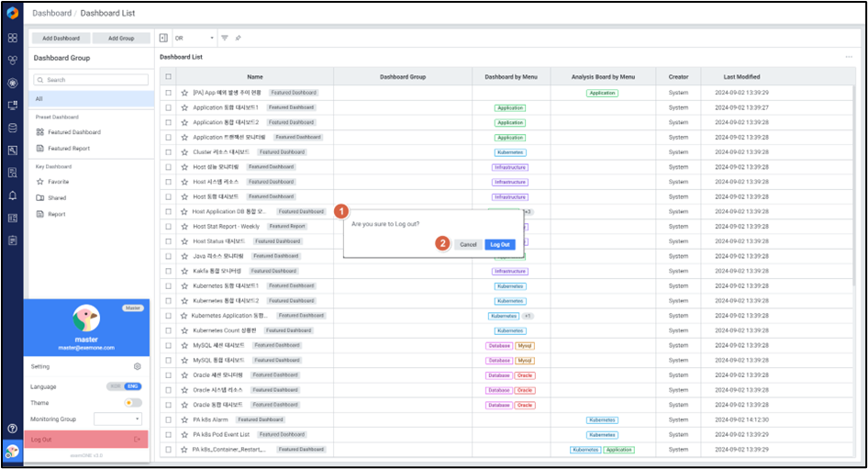This screenshot has width=868, height=469.
Task: Click the Dashboard Group search field
Action: point(90,80)
